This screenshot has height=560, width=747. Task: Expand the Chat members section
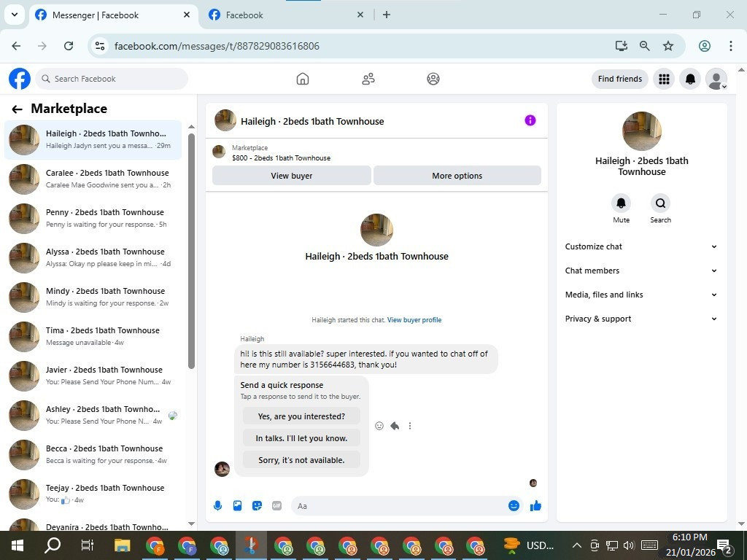click(x=641, y=271)
